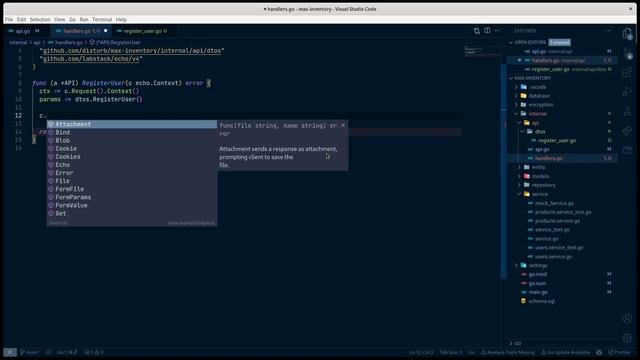The image size is (640, 360).
Task: Click the remote window indicator in the status bar
Action: pos(10,352)
